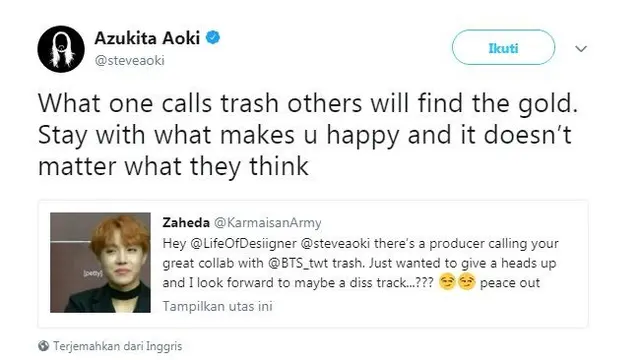The height and width of the screenshot is (360, 640).
Task: Open the tweet options chevron menu
Action: (x=581, y=49)
